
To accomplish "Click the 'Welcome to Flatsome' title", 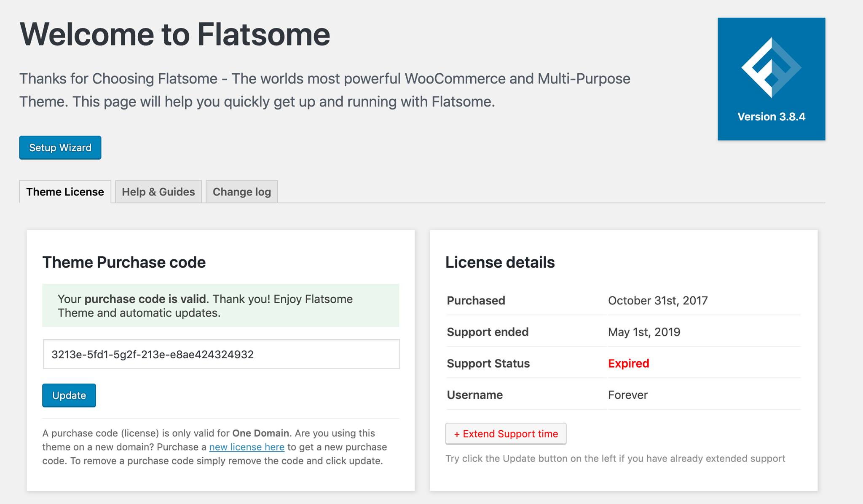I will tap(175, 34).
